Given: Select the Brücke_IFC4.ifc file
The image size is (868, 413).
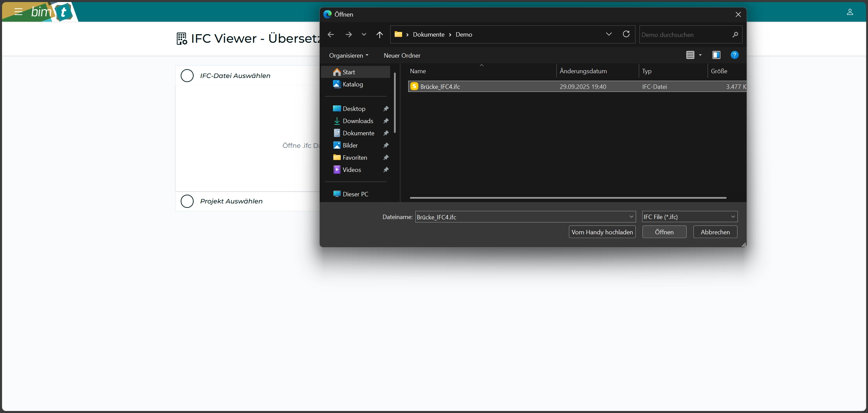Looking at the screenshot, I should [440, 87].
